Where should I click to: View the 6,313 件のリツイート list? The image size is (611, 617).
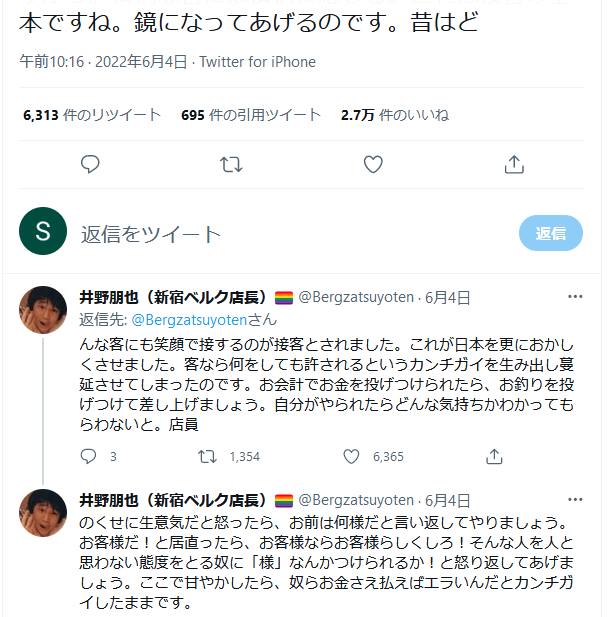tap(92, 115)
